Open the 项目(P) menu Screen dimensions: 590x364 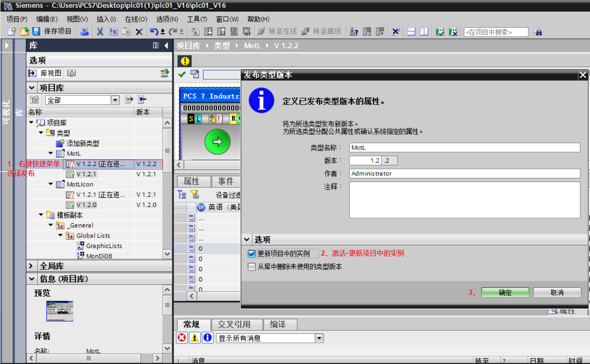(17, 19)
